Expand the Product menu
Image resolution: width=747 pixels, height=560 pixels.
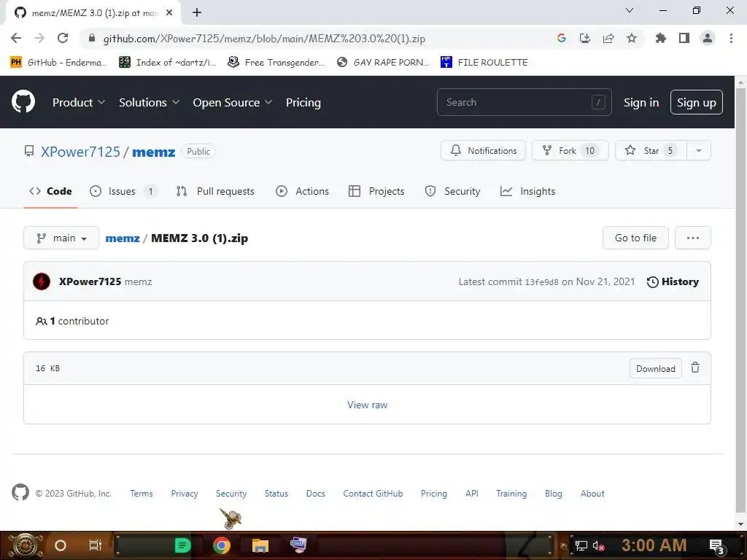tap(79, 102)
